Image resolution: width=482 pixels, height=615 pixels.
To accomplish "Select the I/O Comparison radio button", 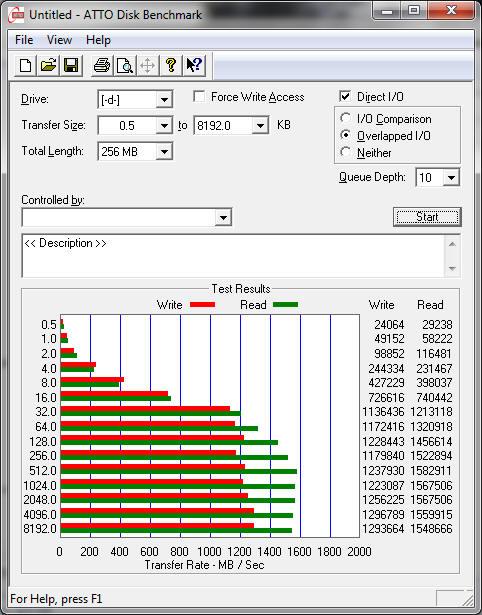I will coord(346,118).
